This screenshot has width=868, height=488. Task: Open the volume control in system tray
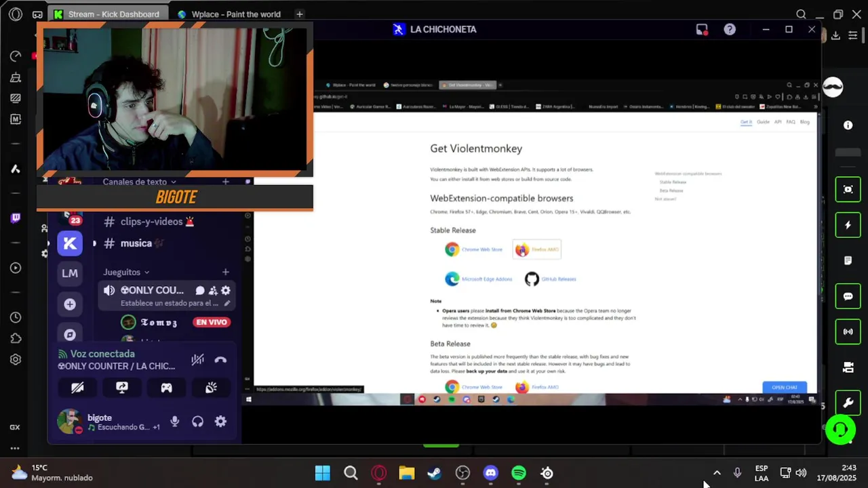[x=801, y=473]
